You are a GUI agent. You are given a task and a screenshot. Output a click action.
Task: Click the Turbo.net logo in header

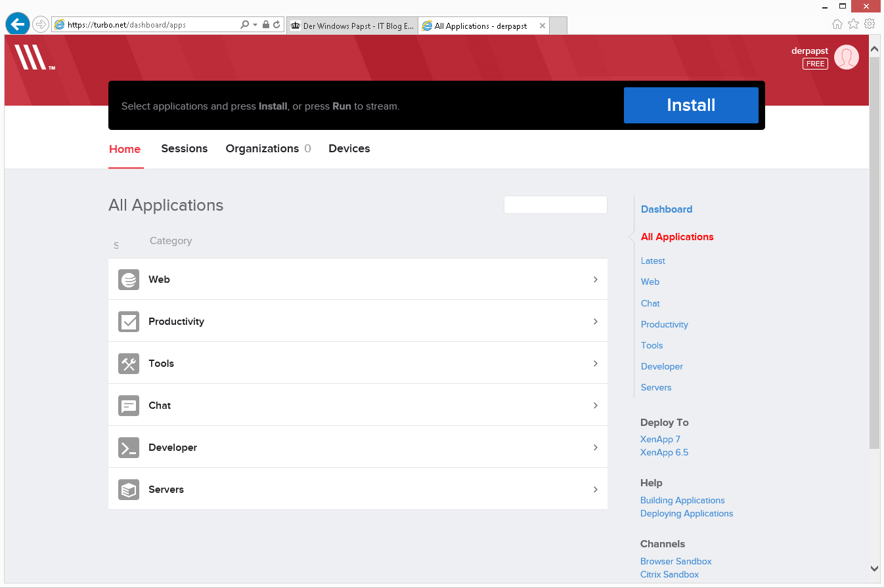click(x=34, y=57)
